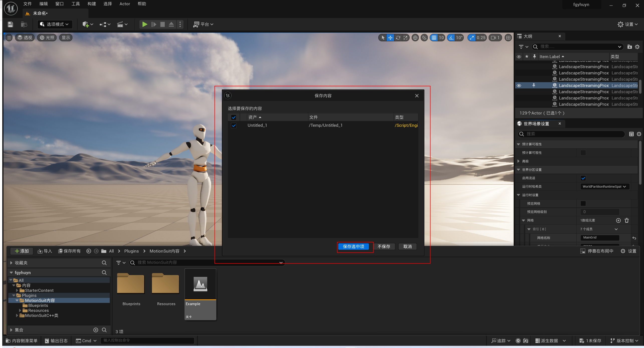Image resolution: width=644 pixels, height=348 pixels.
Task: Click the Save Selected button
Action: (x=353, y=247)
